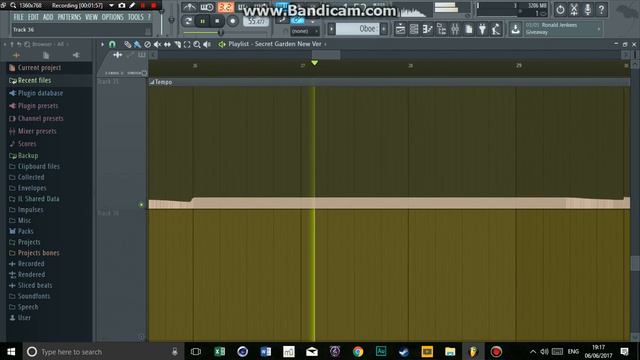Click the record button in transport
The width and height of the screenshot is (640, 360).
click(232, 21)
